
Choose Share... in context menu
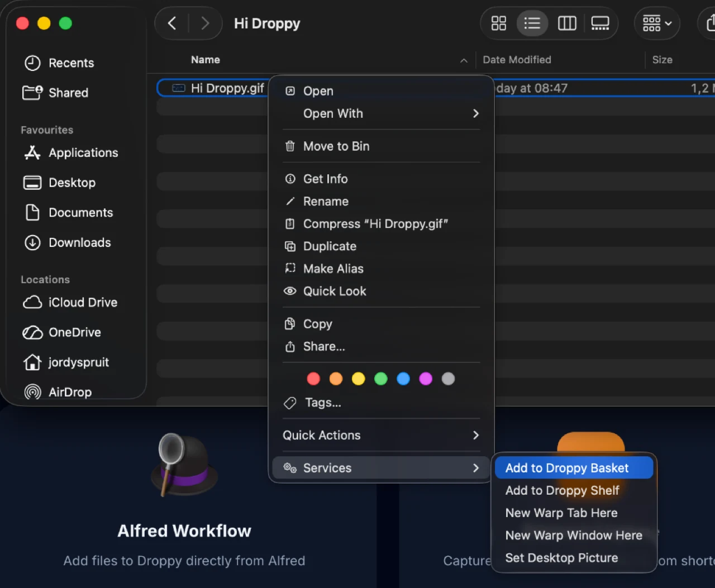[382, 346]
